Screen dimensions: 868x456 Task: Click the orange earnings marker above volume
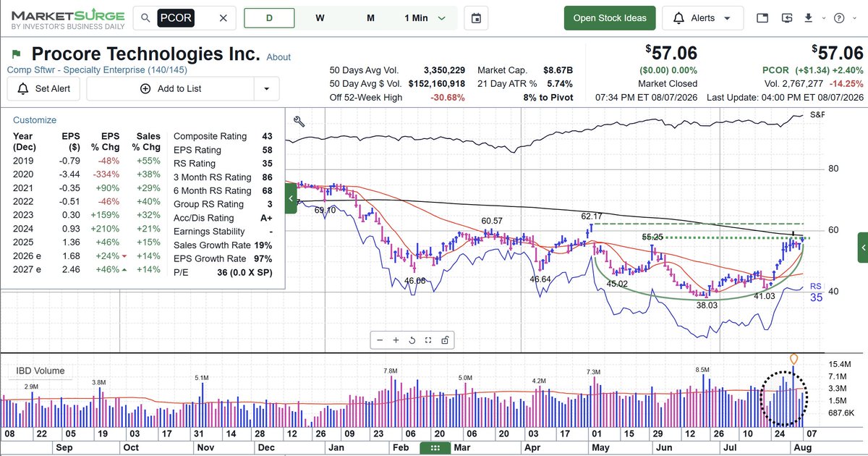(794, 358)
